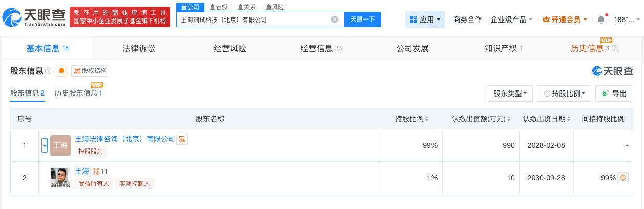Select the 公司发展 tab
Viewport: 644px width, 209px height.
point(412,48)
